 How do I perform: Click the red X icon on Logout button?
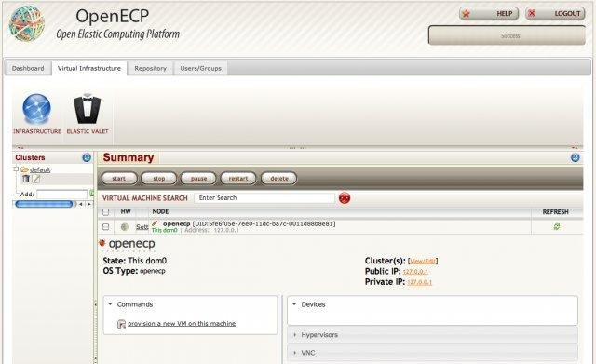(x=532, y=14)
